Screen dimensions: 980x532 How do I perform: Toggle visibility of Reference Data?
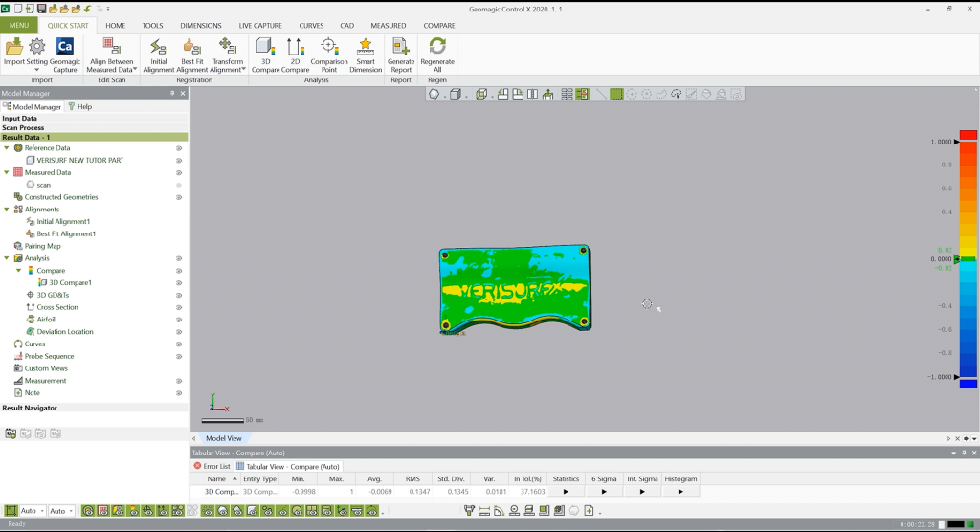(179, 148)
